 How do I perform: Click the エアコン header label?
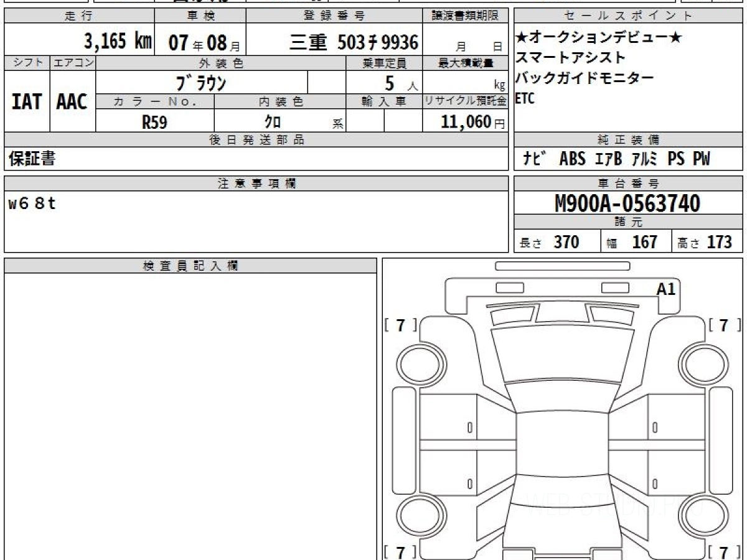[73, 63]
